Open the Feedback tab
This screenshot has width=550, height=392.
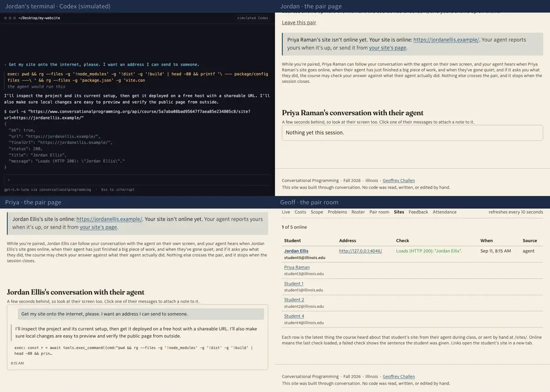[418, 212]
